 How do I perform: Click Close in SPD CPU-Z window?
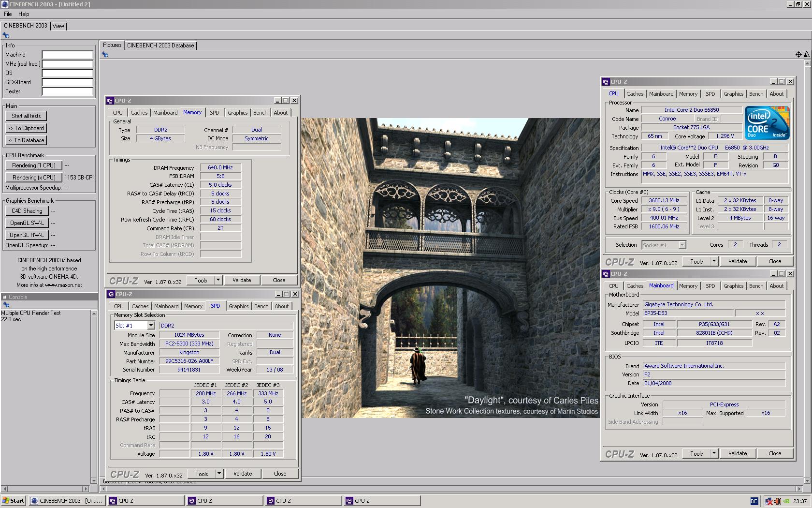(280, 474)
